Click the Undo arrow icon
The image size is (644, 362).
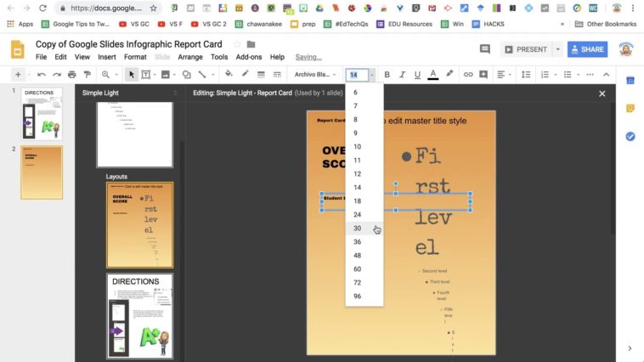tap(41, 75)
